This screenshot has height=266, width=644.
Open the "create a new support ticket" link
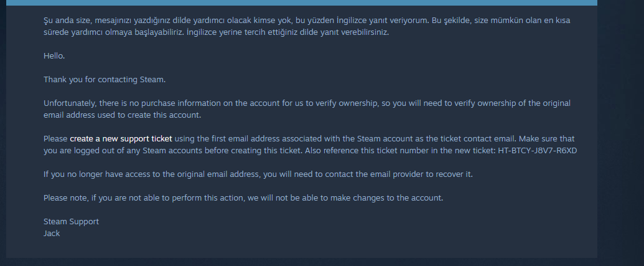[x=121, y=138]
